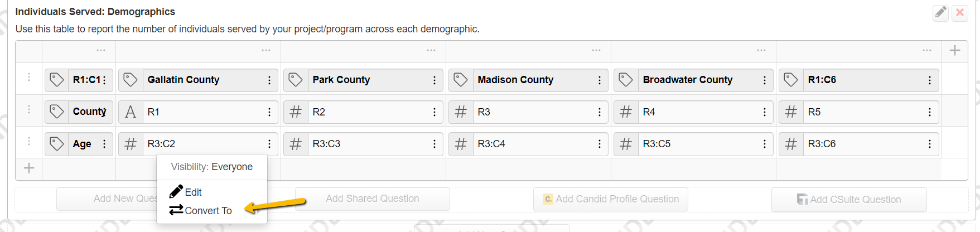This screenshot has width=980, height=232.
Task: Click Add Candid Profile Question button
Action: pos(611,199)
